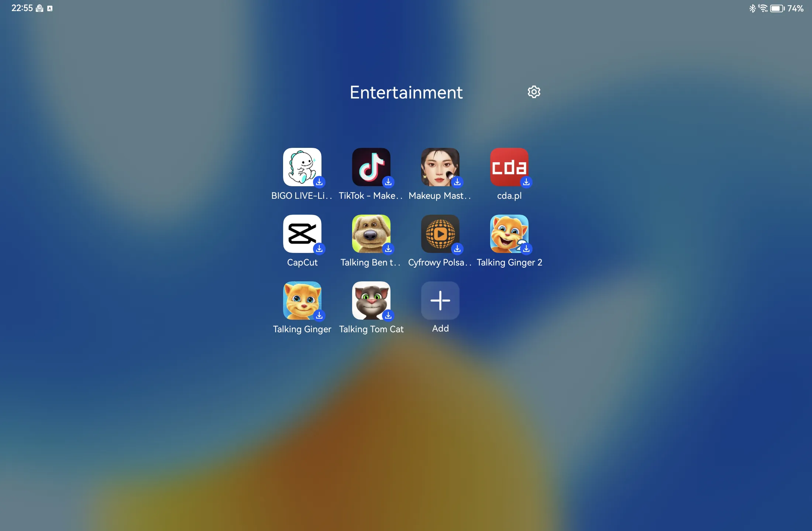Select the 'Cyfrowy Polsa..' label
This screenshot has width=812, height=531.
pos(440,263)
